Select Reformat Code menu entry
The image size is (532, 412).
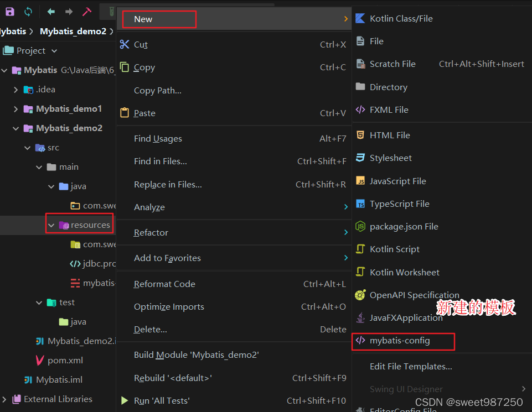(x=234, y=284)
